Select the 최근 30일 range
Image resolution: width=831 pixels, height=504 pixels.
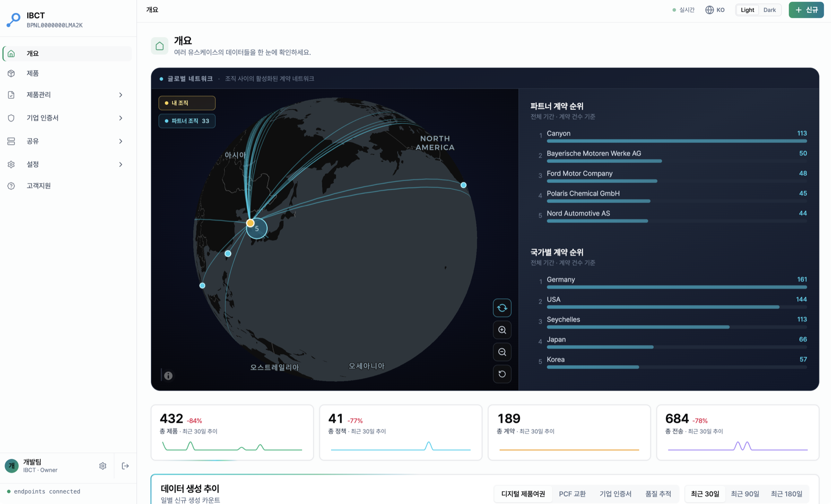(705, 494)
